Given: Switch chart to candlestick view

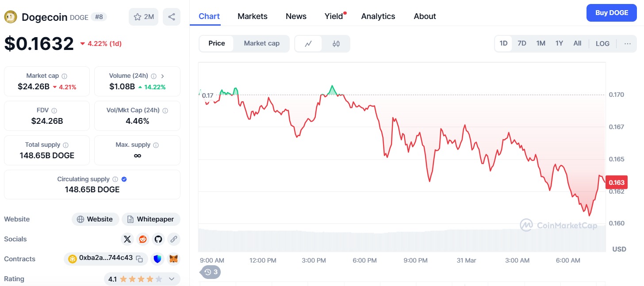Looking at the screenshot, I should pyautogui.click(x=336, y=44).
